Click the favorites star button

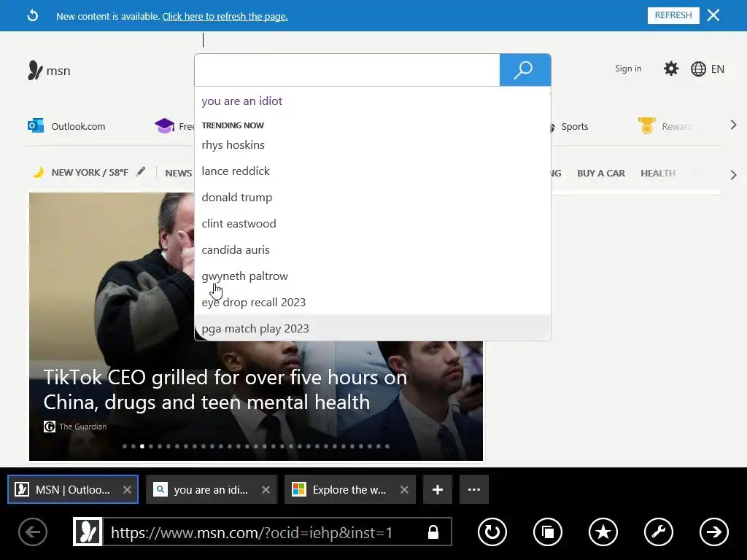603,532
